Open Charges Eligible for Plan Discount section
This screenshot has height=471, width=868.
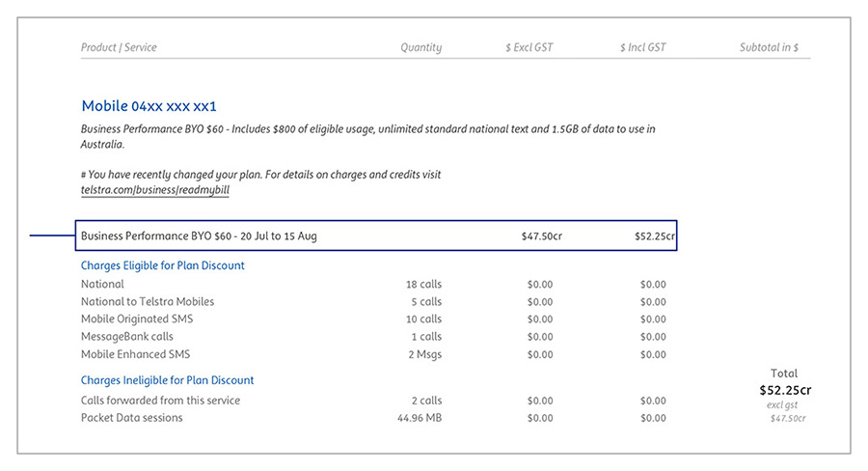click(x=162, y=265)
